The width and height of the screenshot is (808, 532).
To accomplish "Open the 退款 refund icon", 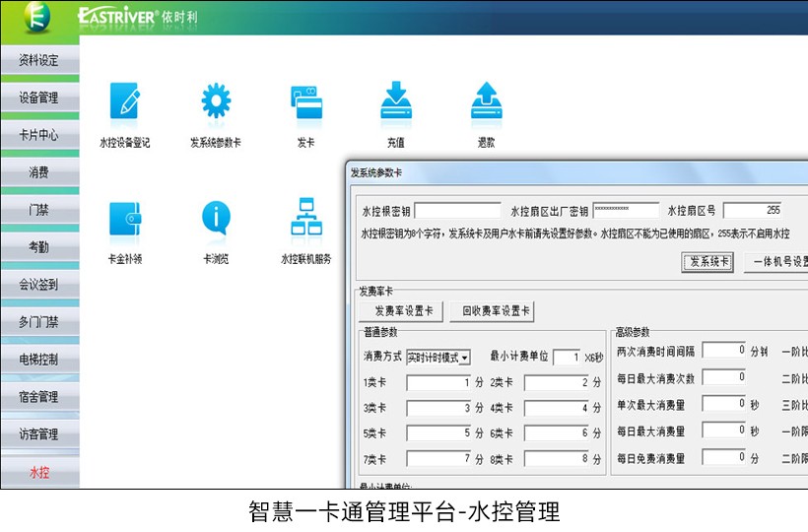I will 486,102.
